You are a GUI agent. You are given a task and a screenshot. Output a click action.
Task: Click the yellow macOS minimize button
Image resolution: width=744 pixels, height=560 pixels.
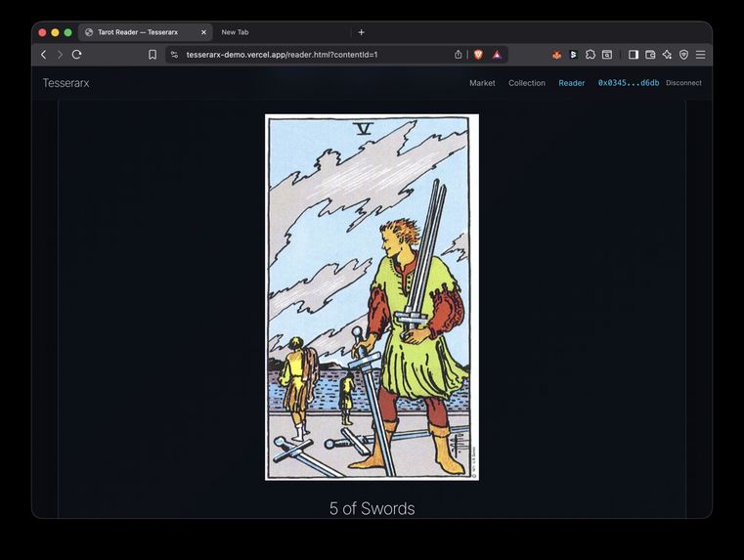pyautogui.click(x=55, y=32)
